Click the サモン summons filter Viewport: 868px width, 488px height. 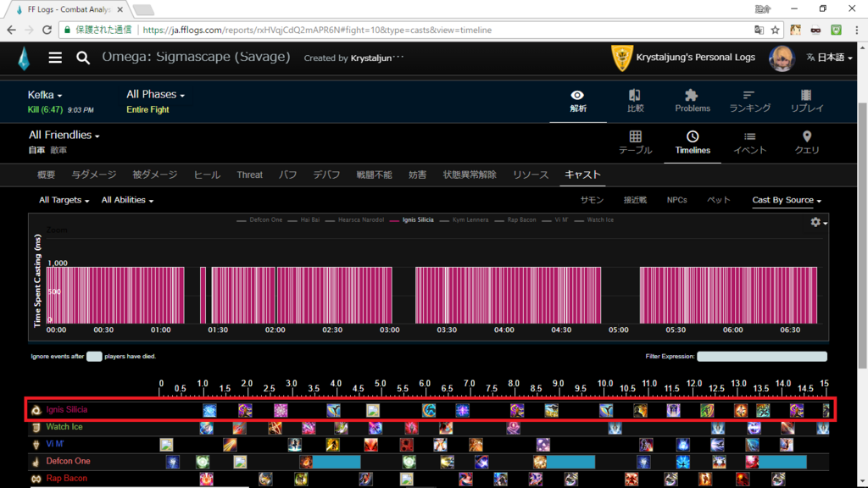592,200
